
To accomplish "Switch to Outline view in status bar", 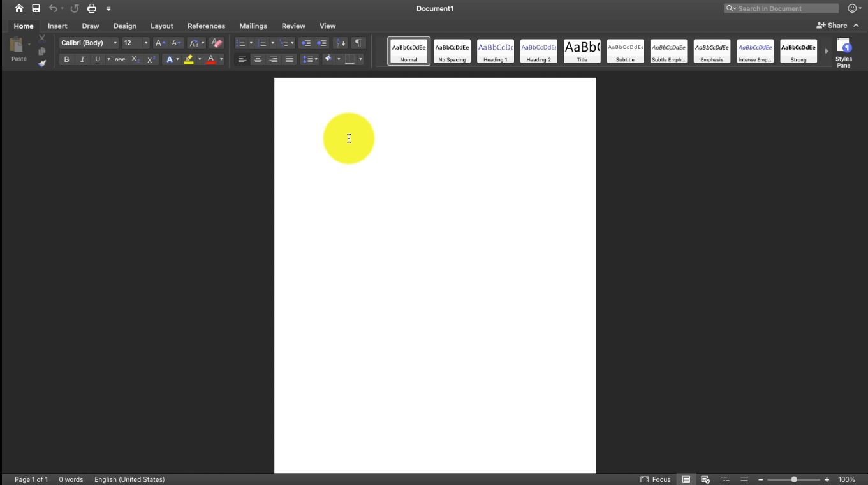I will click(x=725, y=479).
